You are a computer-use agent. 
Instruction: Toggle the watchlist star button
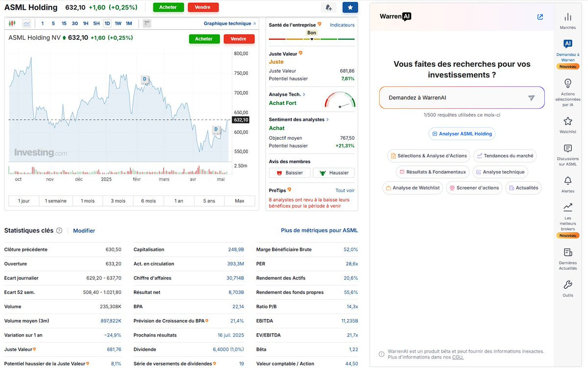click(350, 7)
